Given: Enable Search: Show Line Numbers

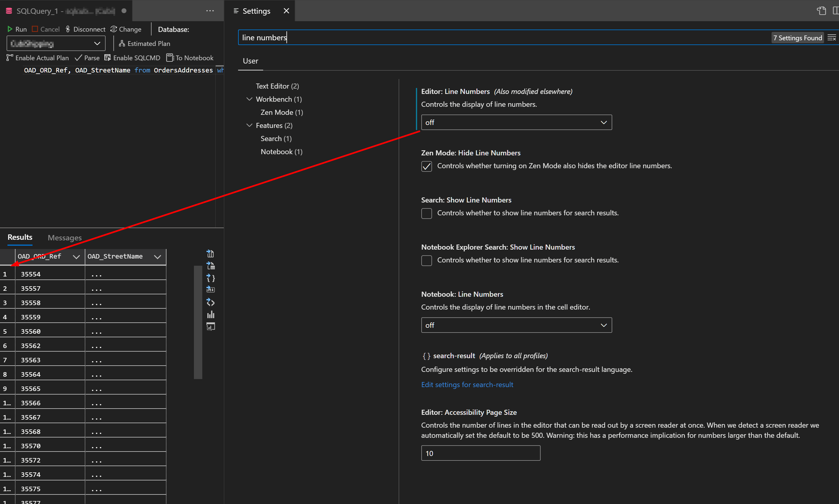Looking at the screenshot, I should click(x=426, y=213).
